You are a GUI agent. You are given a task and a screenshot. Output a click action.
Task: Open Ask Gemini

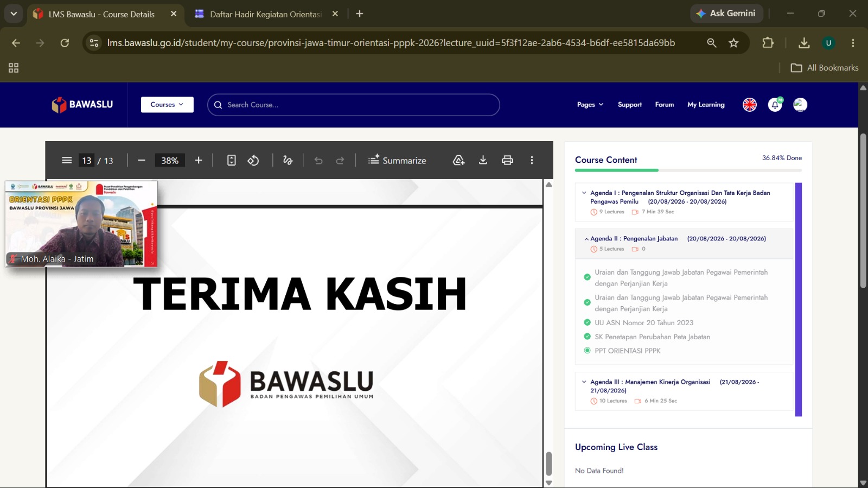726,14
